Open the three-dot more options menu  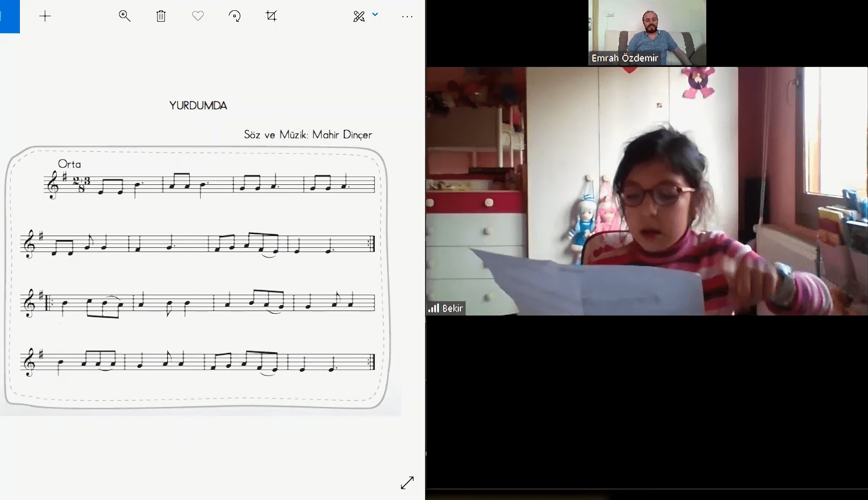pyautogui.click(x=407, y=17)
